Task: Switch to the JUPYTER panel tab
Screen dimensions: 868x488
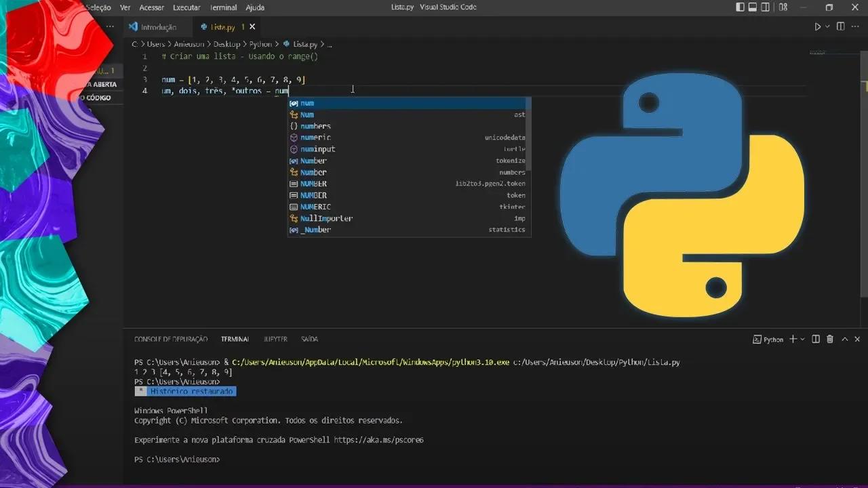Action: tap(275, 339)
